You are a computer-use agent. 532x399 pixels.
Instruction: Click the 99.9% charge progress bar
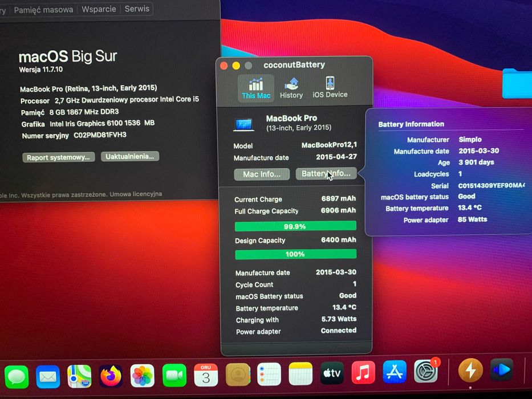point(295,226)
